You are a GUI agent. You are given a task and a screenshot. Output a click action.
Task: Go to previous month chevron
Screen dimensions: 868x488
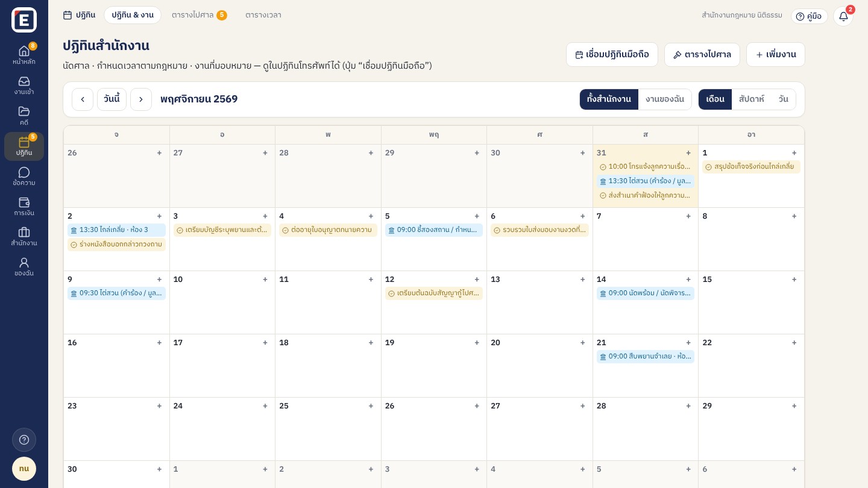point(83,99)
